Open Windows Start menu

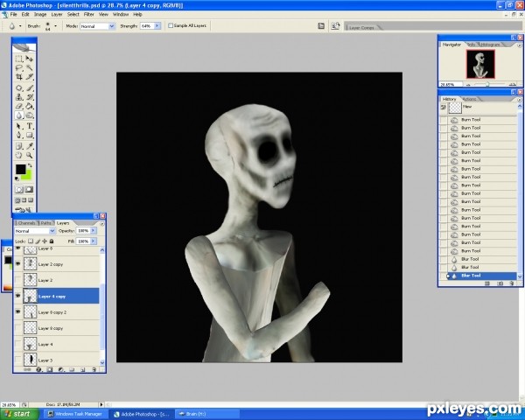coord(19,414)
